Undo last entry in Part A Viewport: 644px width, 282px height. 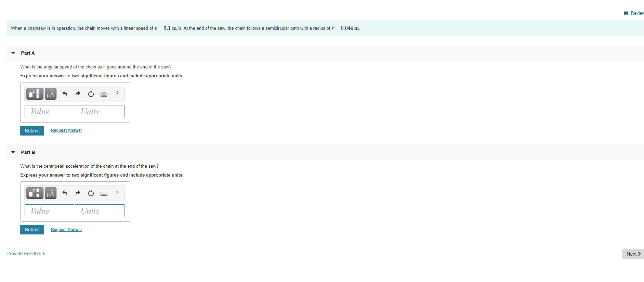(x=65, y=94)
